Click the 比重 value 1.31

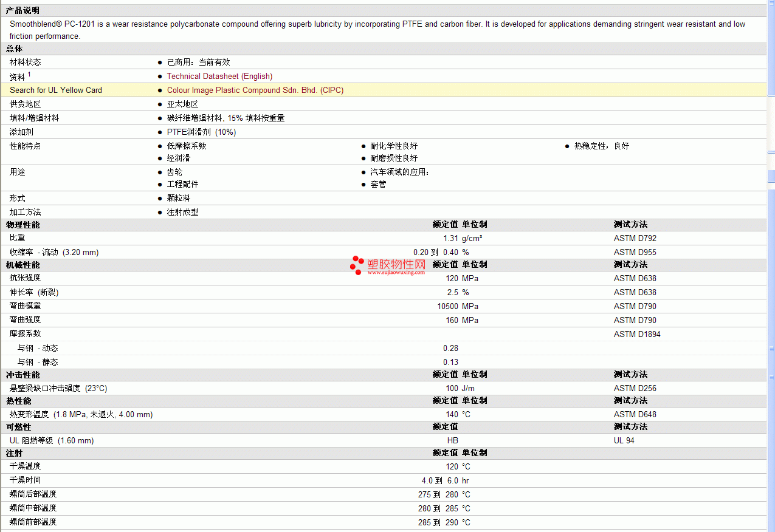pos(450,238)
